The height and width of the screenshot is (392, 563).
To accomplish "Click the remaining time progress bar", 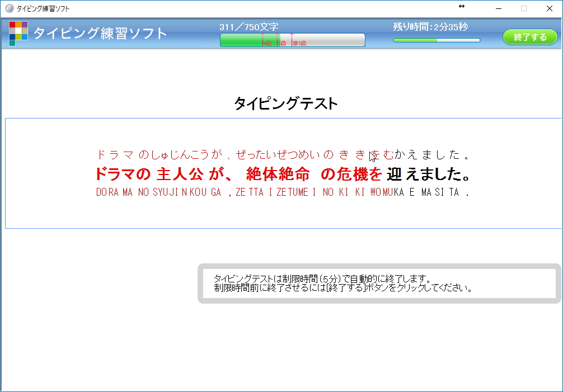I will 435,40.
